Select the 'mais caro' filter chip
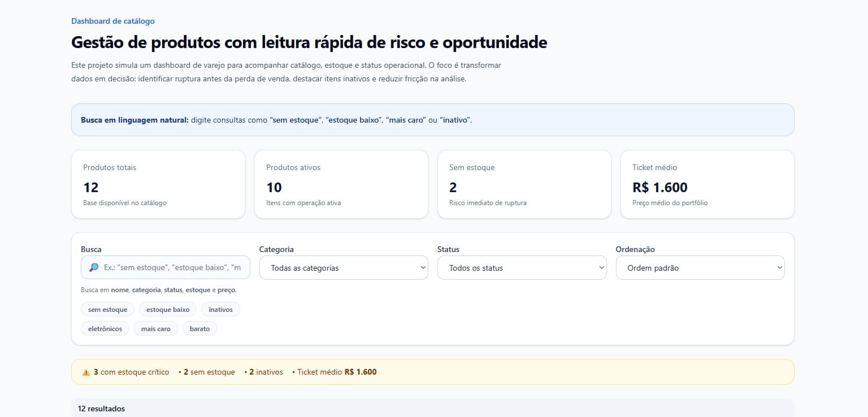 [x=156, y=328]
